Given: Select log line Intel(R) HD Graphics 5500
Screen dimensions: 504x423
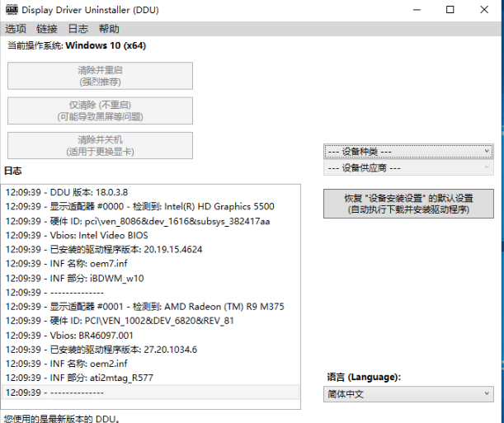Looking at the screenshot, I should coord(150,206).
